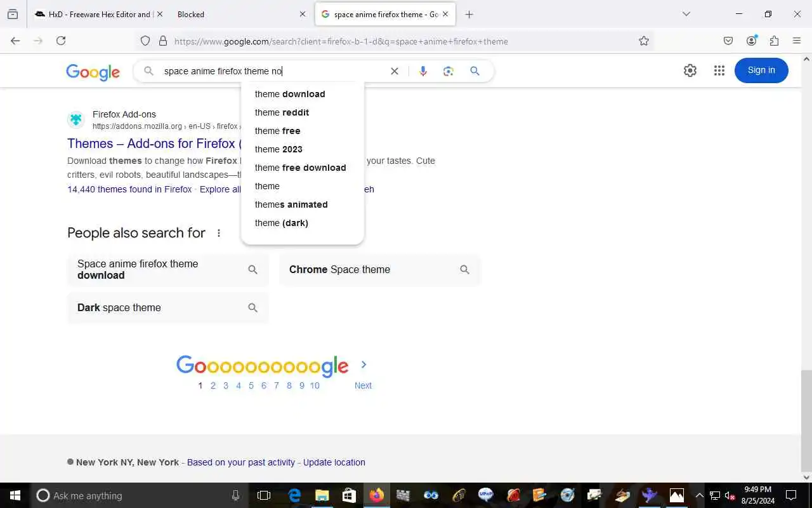This screenshot has width=812, height=508.
Task: Open Google Lens image search
Action: [449, 71]
